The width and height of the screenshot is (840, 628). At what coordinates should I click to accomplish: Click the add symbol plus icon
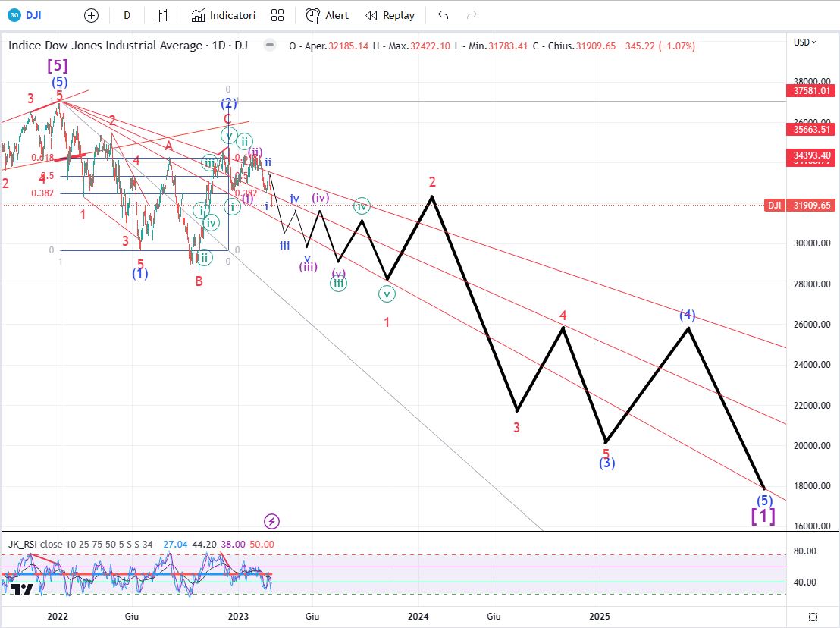click(x=92, y=15)
